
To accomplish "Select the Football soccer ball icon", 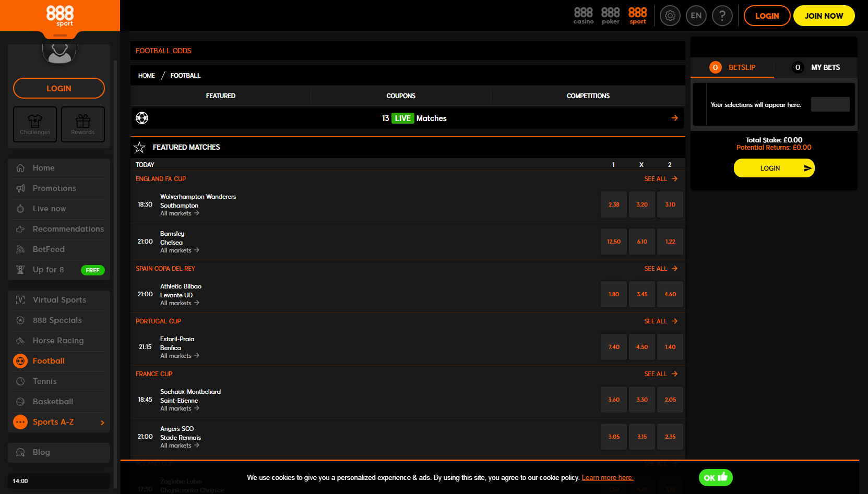I will 20,361.
